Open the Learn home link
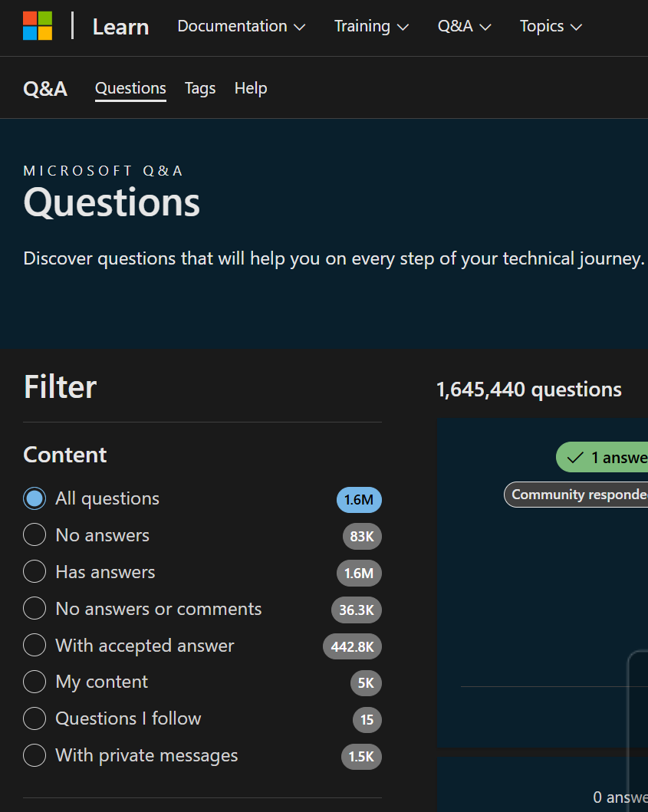 [x=120, y=27]
